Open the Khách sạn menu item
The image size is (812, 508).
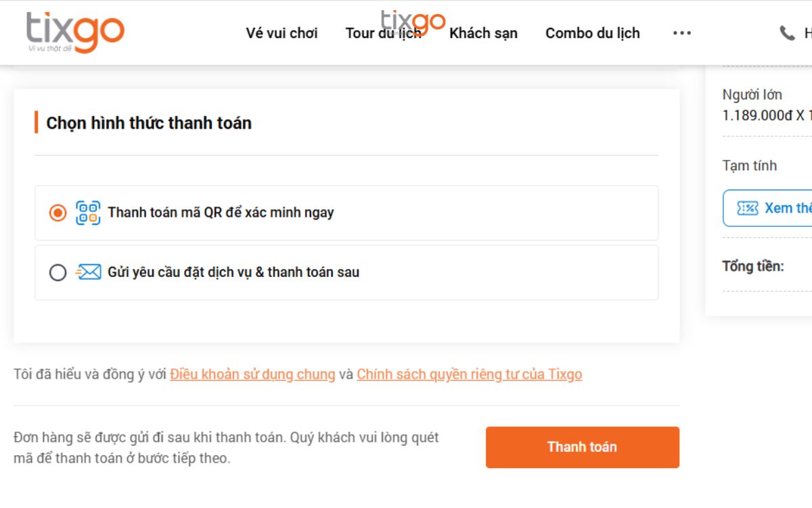[x=483, y=33]
